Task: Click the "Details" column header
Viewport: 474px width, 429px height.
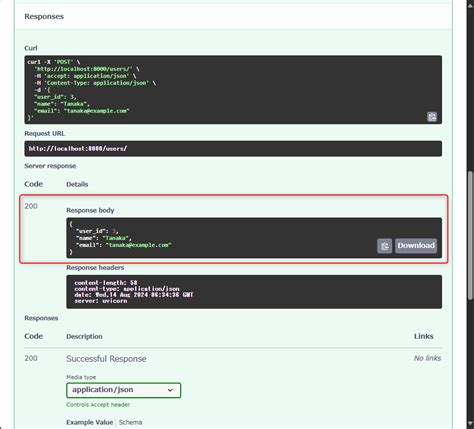Action: click(77, 184)
